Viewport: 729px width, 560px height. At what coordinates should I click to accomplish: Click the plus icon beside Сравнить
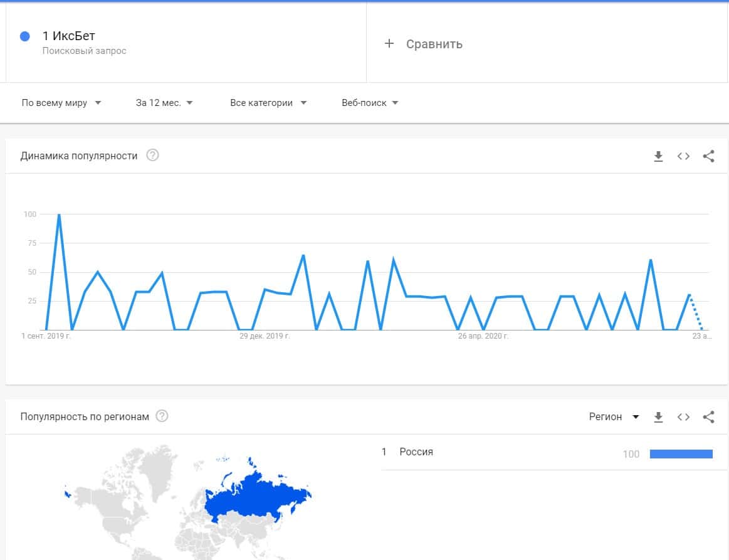coord(389,43)
